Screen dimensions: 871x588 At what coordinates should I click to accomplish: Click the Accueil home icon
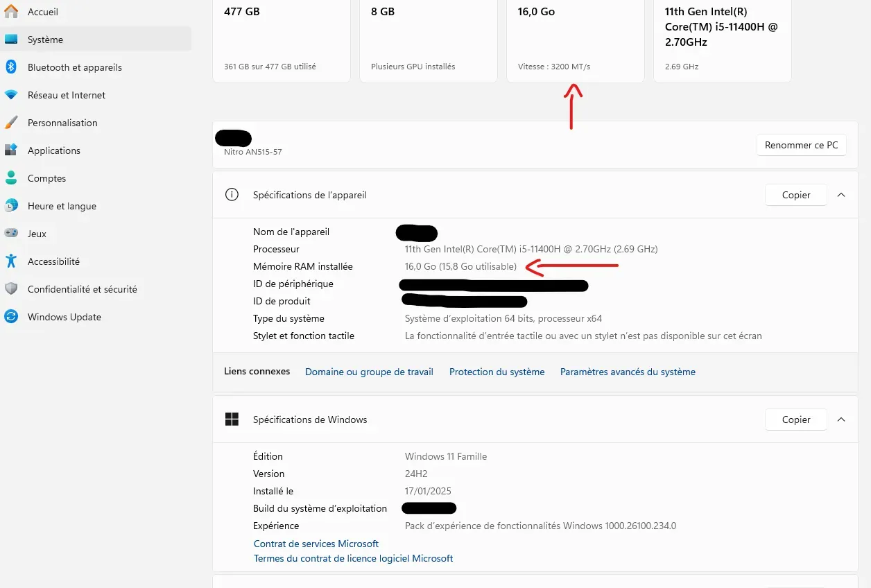click(x=11, y=12)
